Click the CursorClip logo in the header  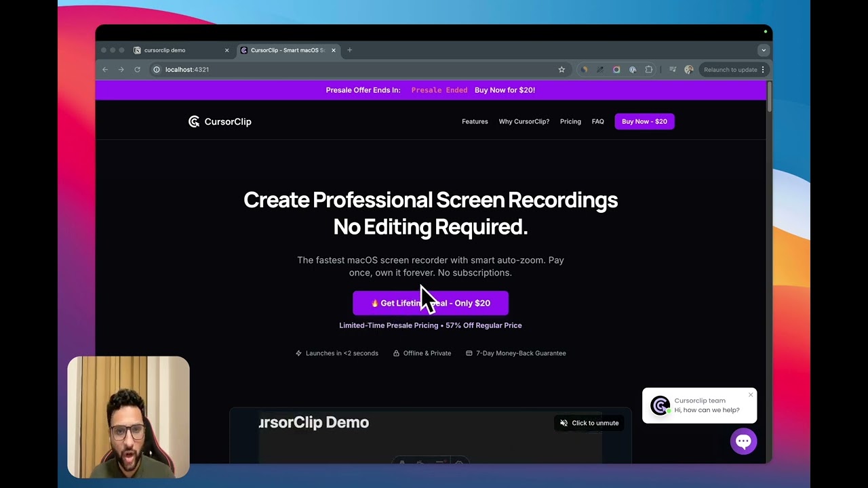click(220, 121)
